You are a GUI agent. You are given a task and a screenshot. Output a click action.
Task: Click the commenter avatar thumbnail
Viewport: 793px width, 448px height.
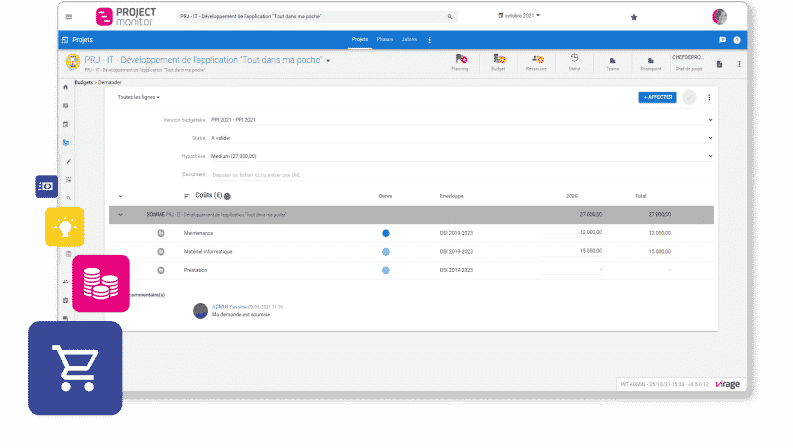pyautogui.click(x=200, y=310)
